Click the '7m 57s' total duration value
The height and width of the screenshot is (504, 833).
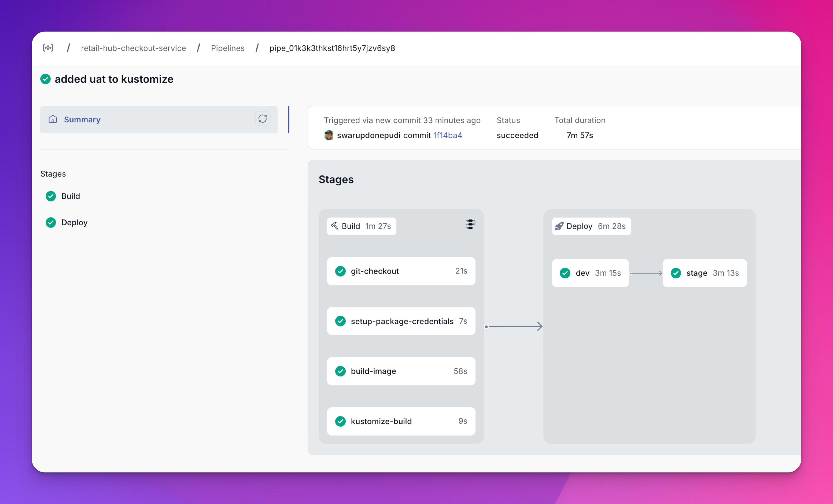[x=580, y=135]
